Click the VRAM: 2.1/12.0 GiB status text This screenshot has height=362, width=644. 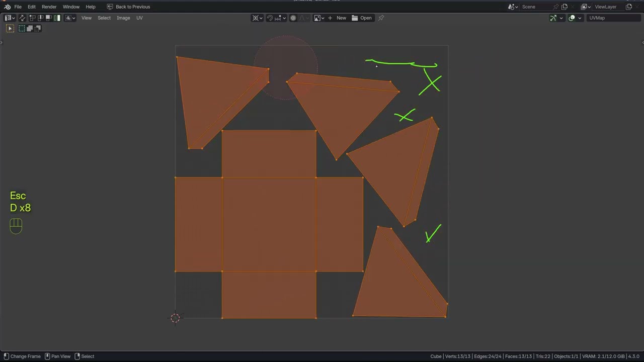pos(603,356)
